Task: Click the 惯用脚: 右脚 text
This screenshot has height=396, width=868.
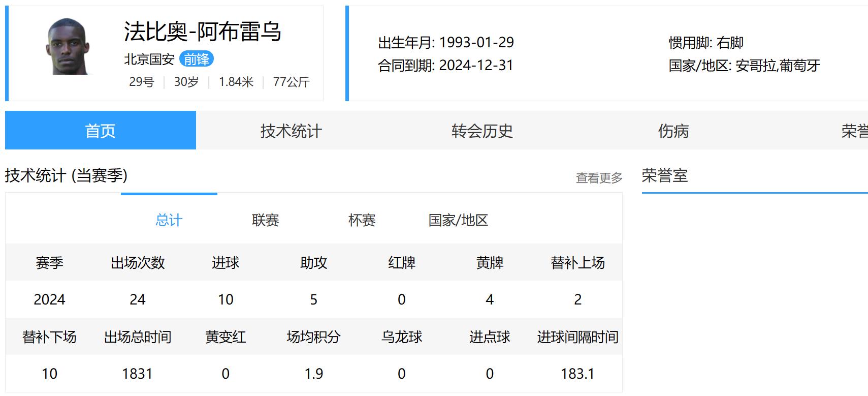Action: coord(706,43)
